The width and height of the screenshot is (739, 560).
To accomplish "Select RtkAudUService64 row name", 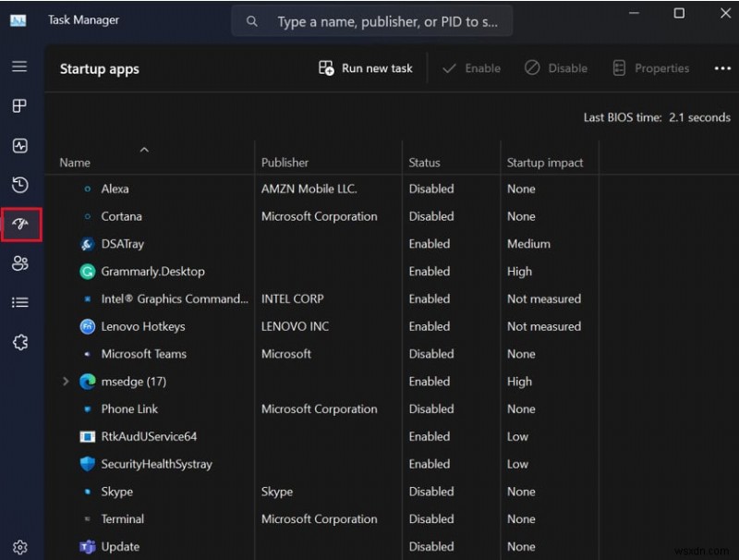I will [x=149, y=436].
